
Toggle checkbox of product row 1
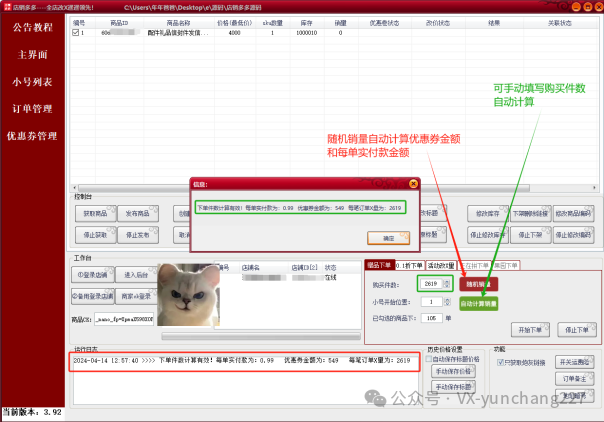tap(76, 33)
